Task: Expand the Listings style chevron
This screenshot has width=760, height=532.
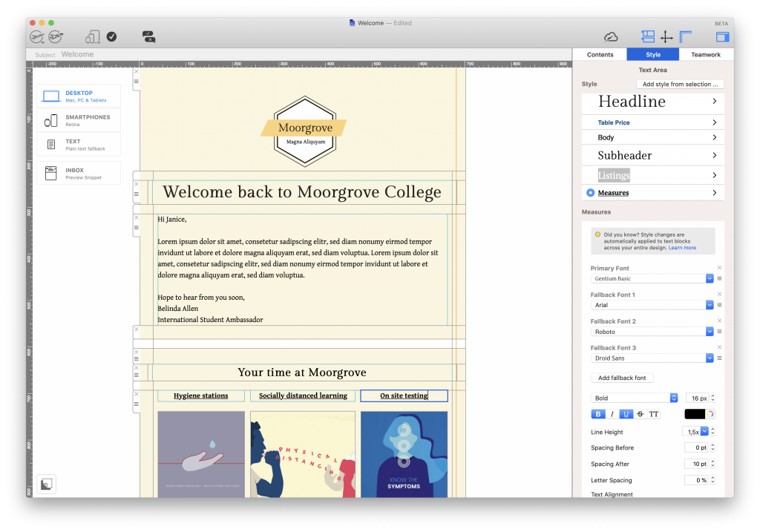Action: coord(715,175)
